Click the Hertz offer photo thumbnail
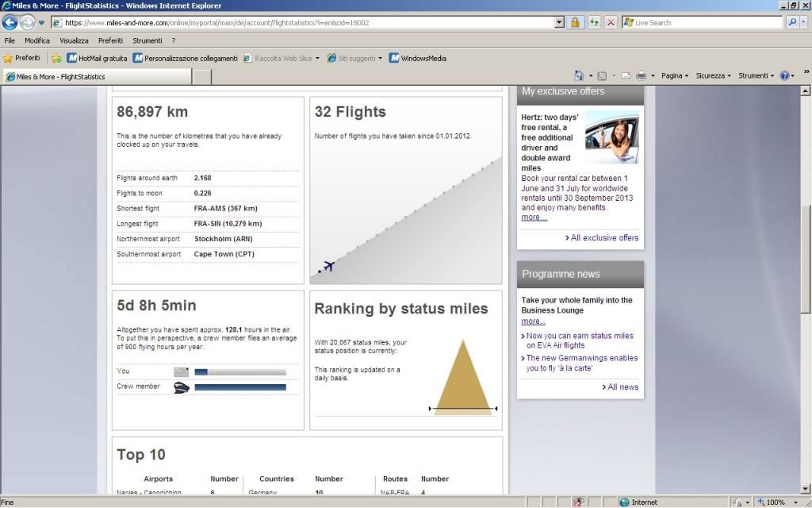 point(611,137)
